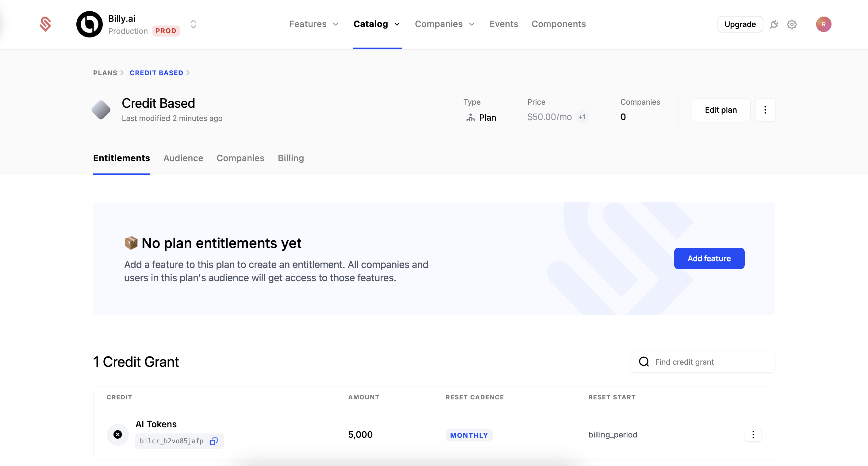The height and width of the screenshot is (466, 868).
Task: Navigate back via the PLANS breadcrumb
Action: (x=105, y=72)
